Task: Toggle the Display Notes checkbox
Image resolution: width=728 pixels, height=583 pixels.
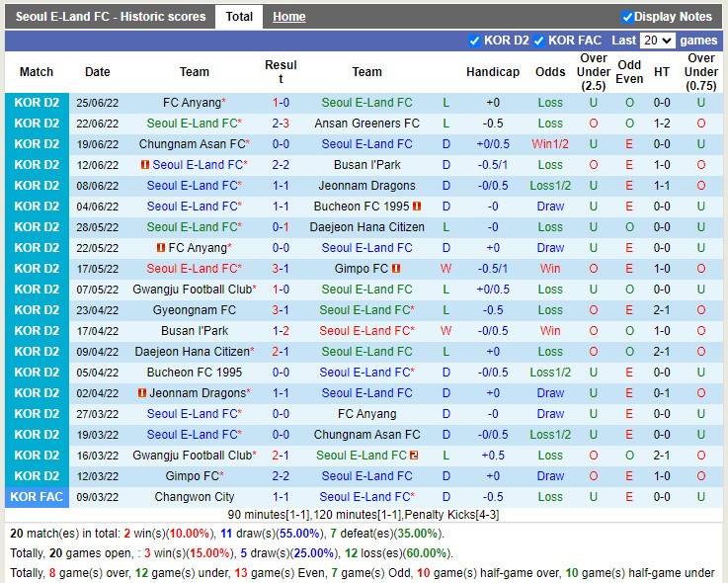Action: (627, 17)
